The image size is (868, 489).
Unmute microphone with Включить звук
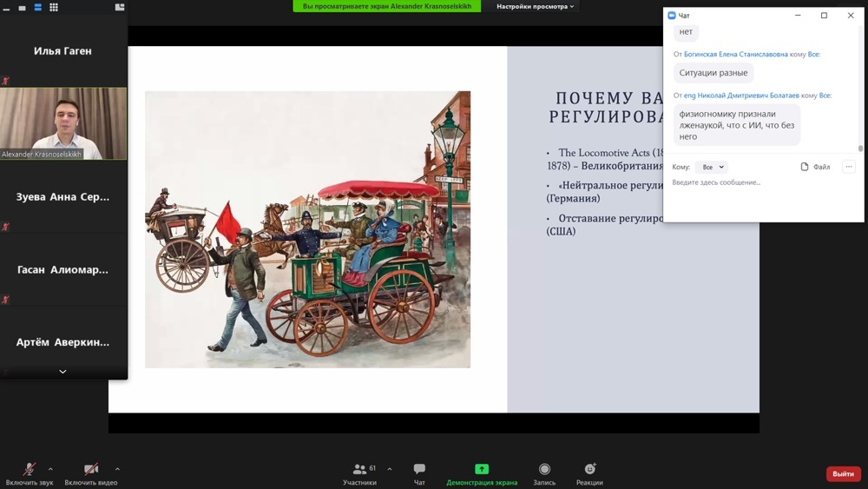[x=30, y=474]
